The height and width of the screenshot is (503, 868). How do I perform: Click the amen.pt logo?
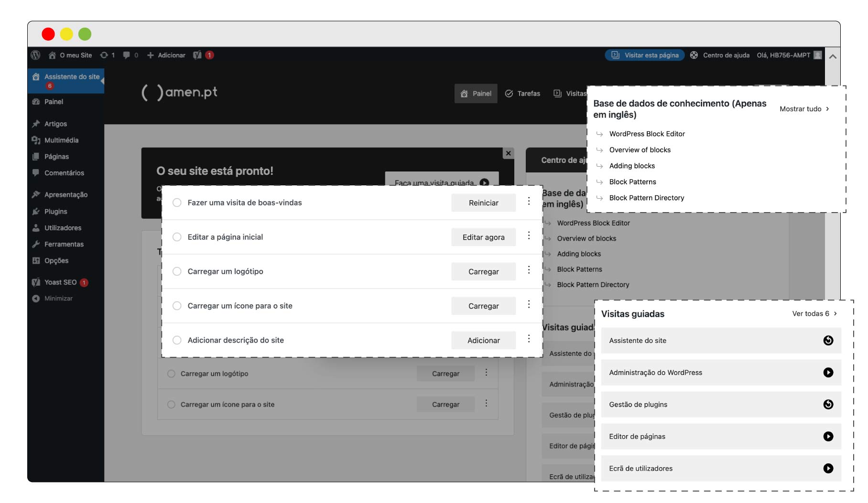point(180,92)
